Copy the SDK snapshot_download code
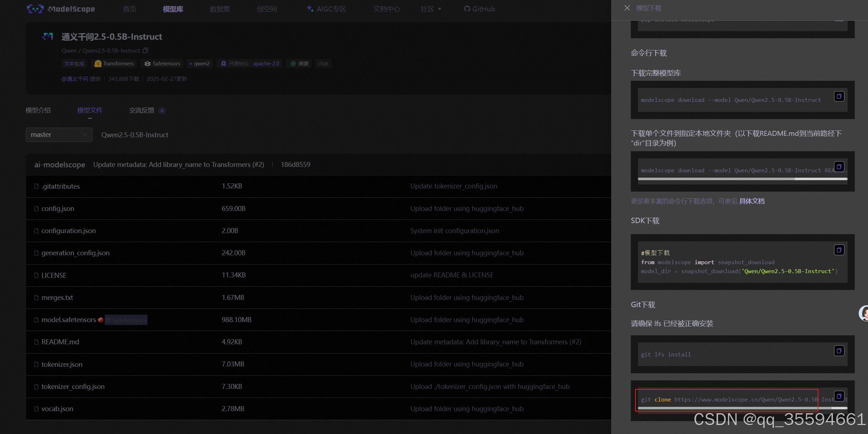The width and height of the screenshot is (868, 434). pyautogui.click(x=839, y=250)
